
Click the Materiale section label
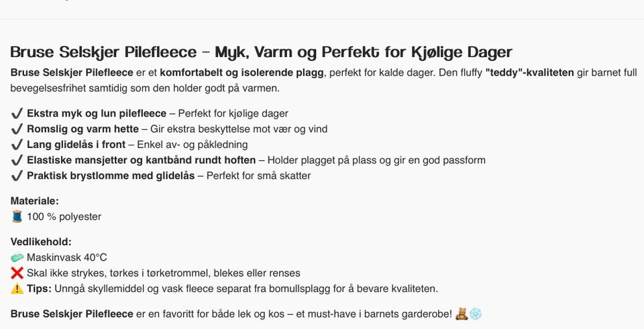tap(35, 201)
